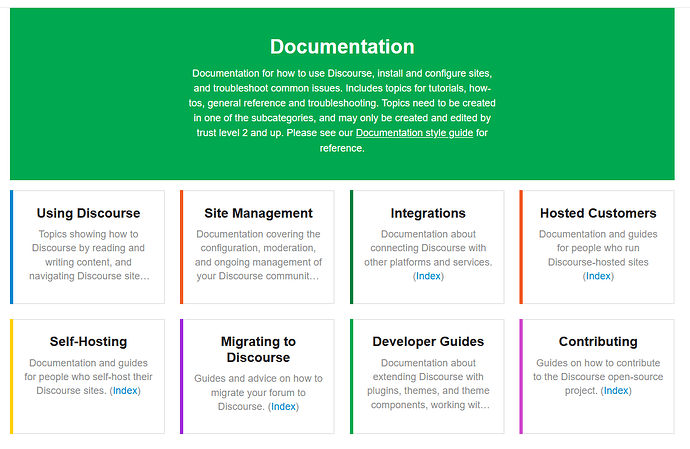Click the Index link under Migrating to Discourse
Viewport: 690px width, 449px height.
click(283, 406)
